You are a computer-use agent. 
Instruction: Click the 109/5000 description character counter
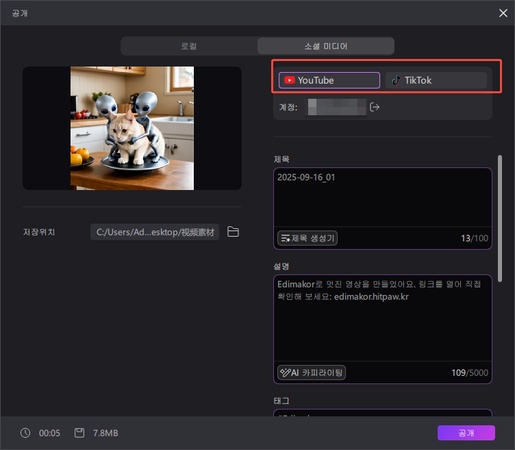click(x=470, y=373)
